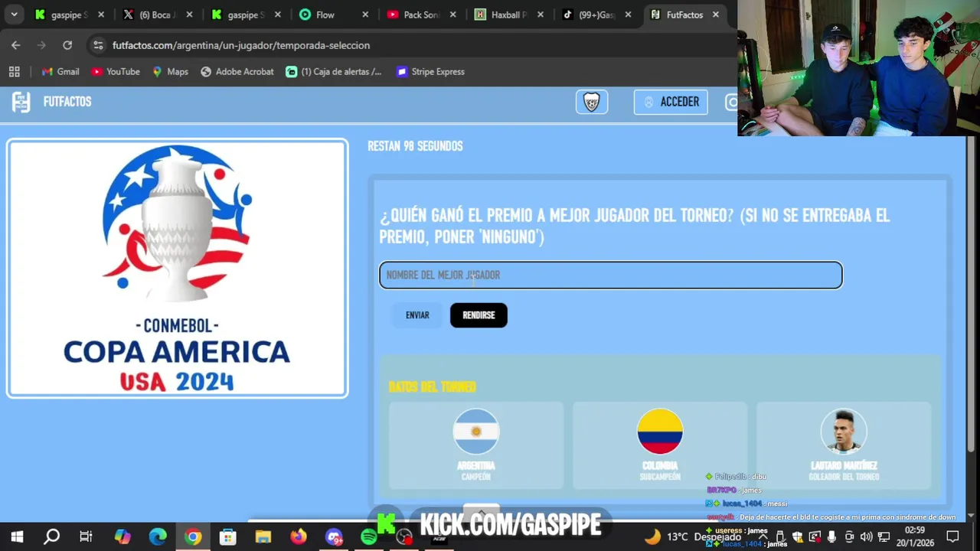Open site information icon in address bar
980x551 pixels.
98,45
